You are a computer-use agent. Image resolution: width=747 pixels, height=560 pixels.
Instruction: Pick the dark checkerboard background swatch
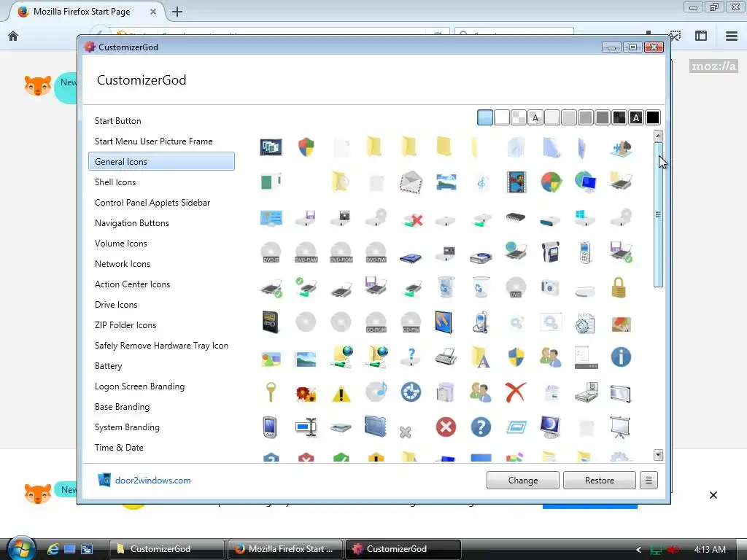click(619, 117)
